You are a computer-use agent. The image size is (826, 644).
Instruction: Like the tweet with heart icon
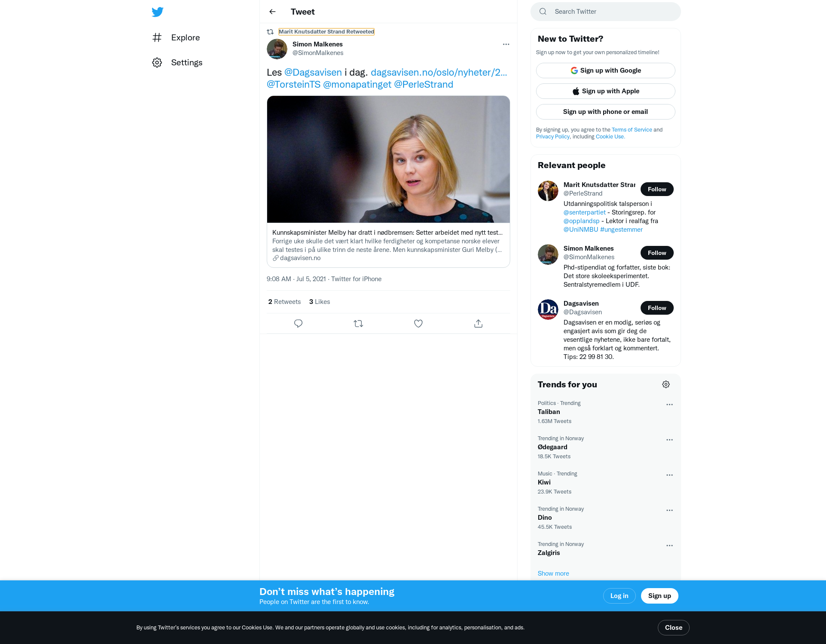point(418,323)
